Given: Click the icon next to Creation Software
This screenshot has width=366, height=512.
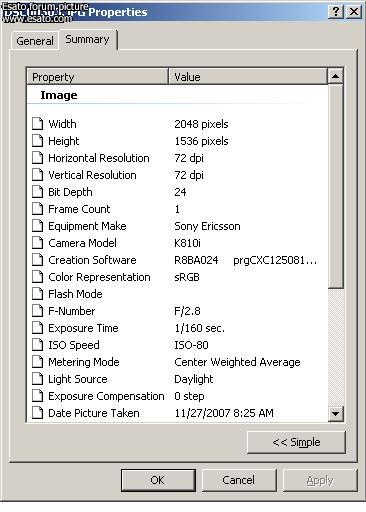Looking at the screenshot, I should (x=38, y=260).
